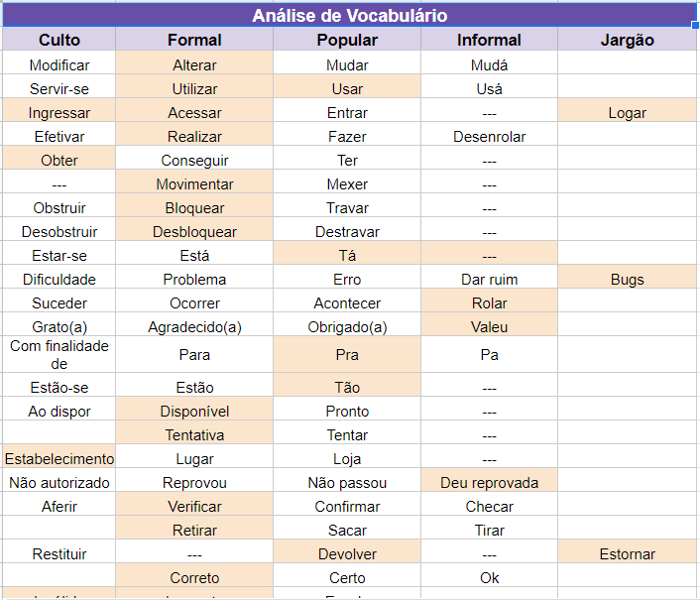Screen dimensions: 700x600
Task: Select the 'Desenrolar' cell
Action: (489, 137)
